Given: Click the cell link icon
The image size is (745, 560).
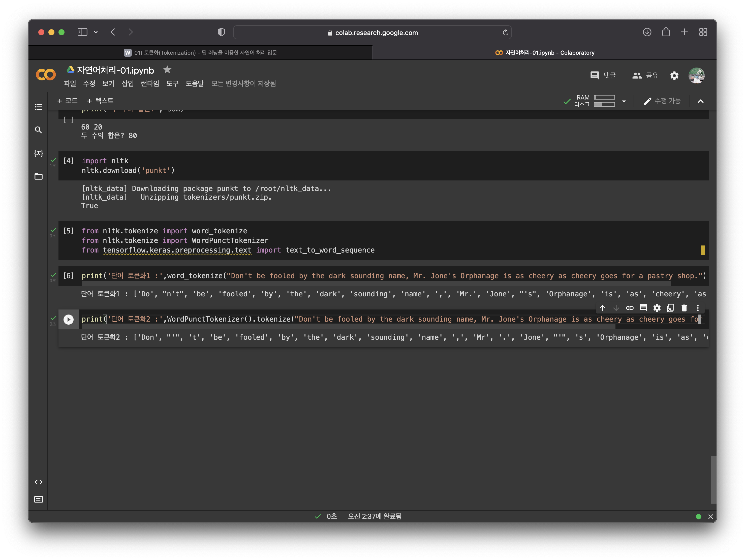Looking at the screenshot, I should (630, 308).
